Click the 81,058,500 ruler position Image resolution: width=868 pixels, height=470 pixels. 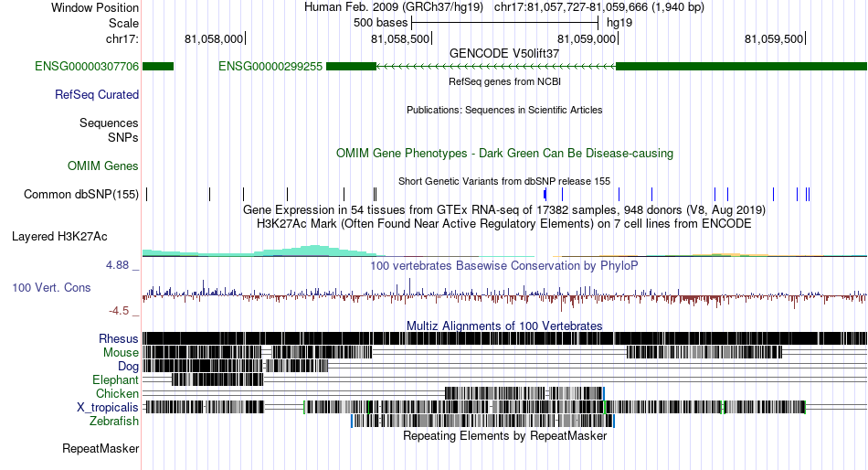[x=400, y=38]
